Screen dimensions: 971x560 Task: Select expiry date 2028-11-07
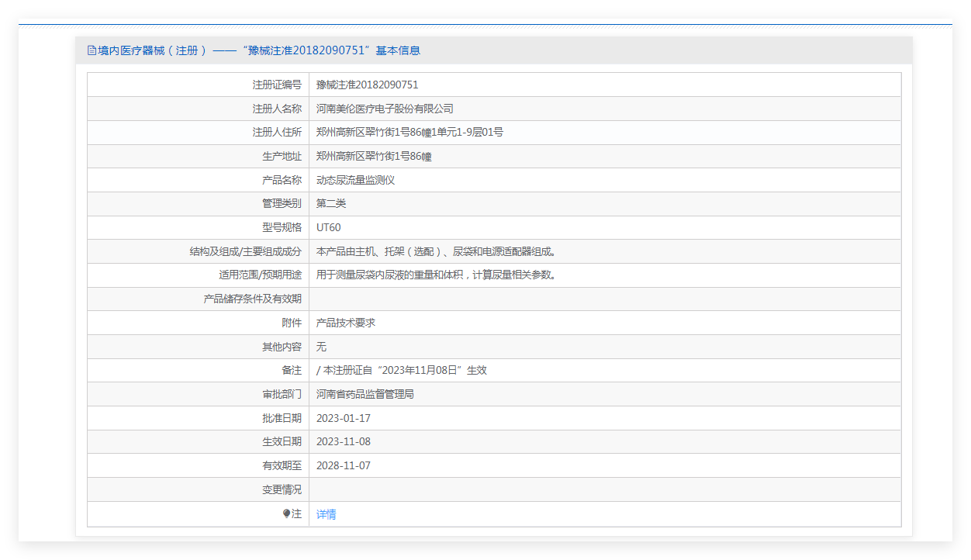pyautogui.click(x=344, y=465)
